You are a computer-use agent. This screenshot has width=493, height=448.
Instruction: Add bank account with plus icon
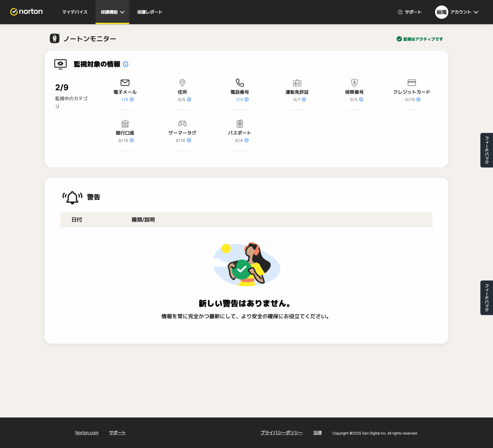(132, 140)
